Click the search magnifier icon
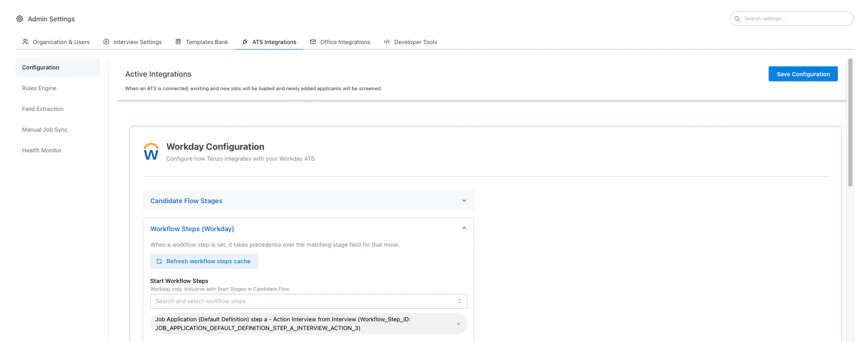The width and height of the screenshot is (868, 342). coord(738,19)
